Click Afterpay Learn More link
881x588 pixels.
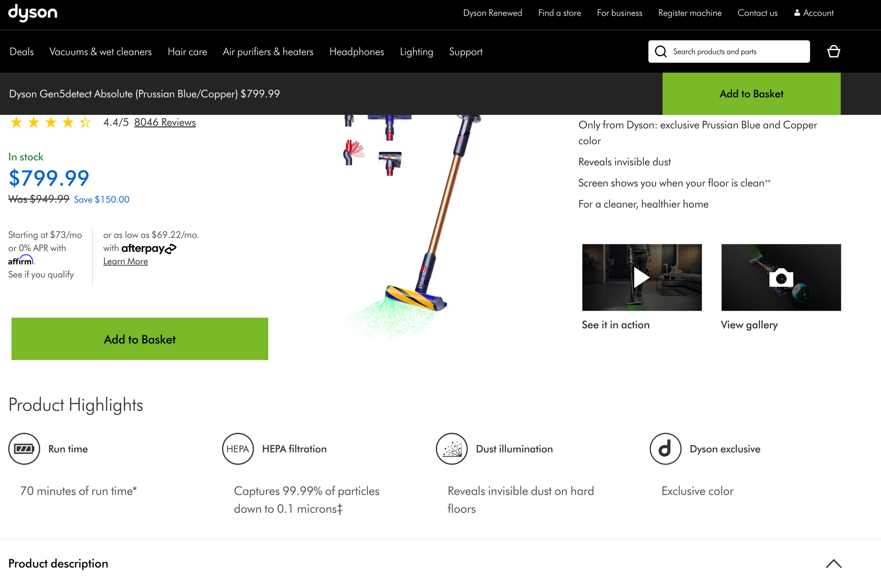126,261
